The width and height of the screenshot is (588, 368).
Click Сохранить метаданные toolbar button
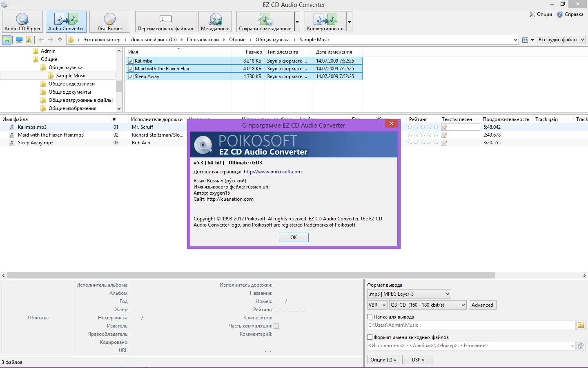(x=265, y=22)
